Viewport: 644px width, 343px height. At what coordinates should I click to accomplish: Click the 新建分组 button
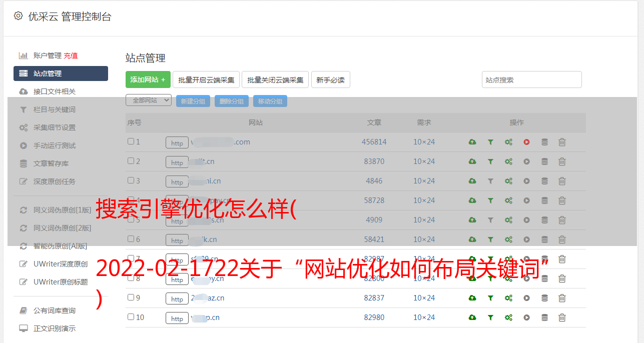pyautogui.click(x=193, y=101)
